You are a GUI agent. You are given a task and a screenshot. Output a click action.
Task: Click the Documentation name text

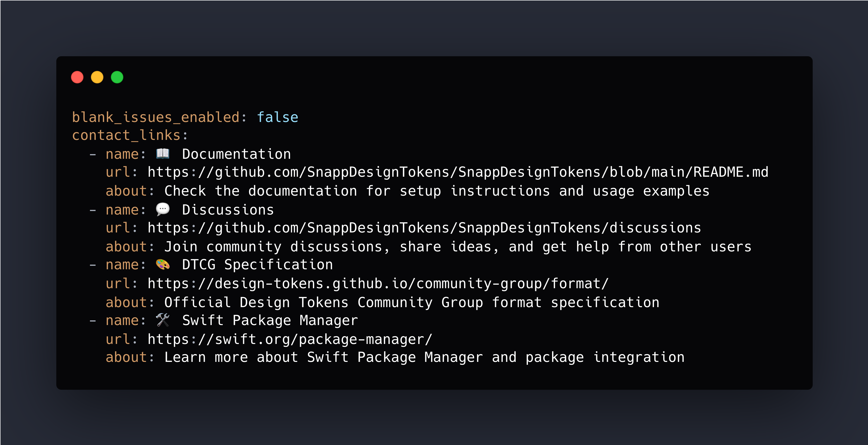[236, 154]
